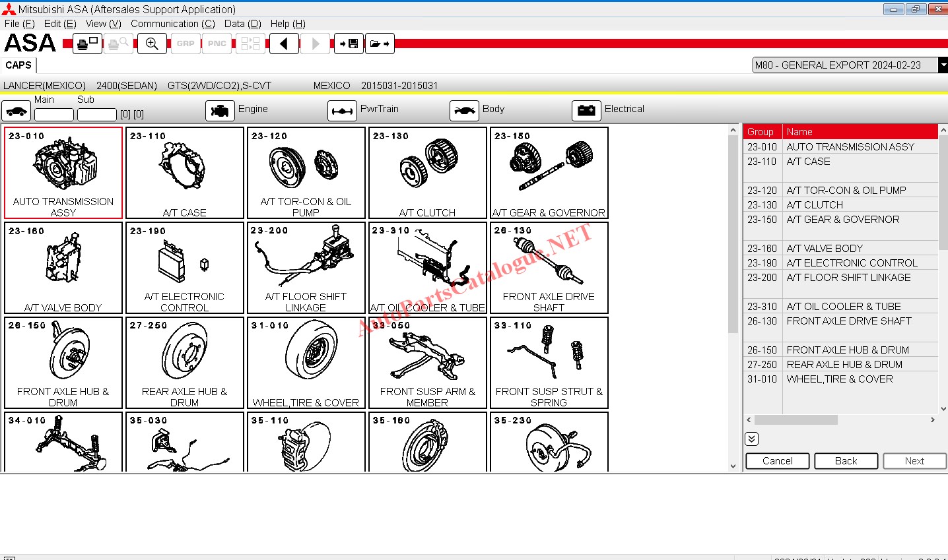Select the 23-160 A/T VALVE BODY list row
Screen dimensions: 948x560
tap(840, 249)
